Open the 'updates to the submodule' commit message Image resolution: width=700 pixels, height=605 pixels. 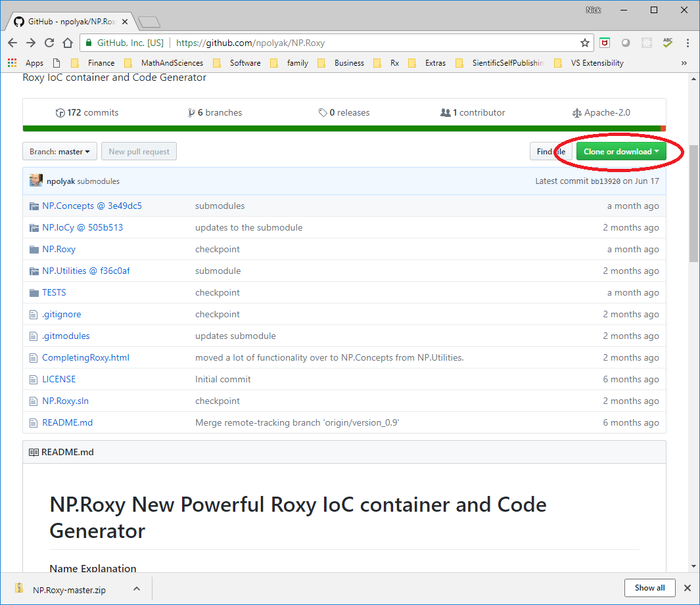click(248, 227)
